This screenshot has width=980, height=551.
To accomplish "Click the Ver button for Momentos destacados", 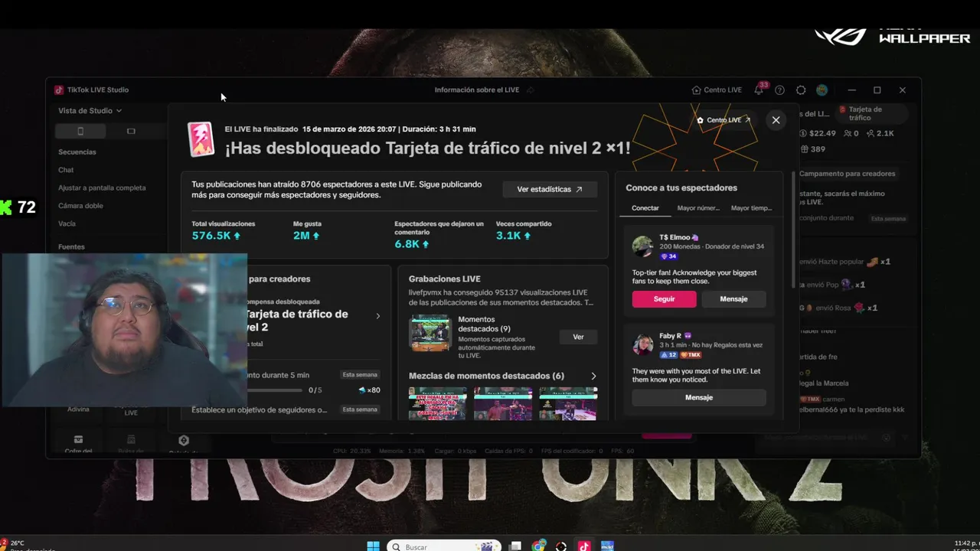I will pos(578,337).
